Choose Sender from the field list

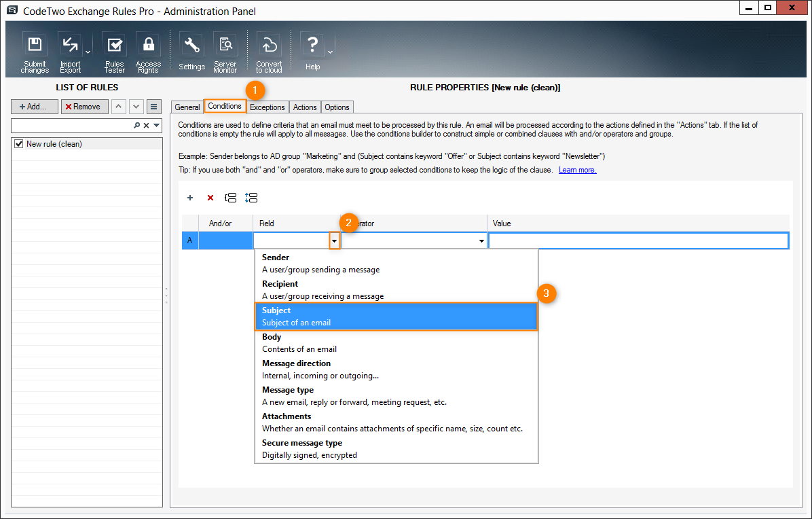pyautogui.click(x=396, y=263)
